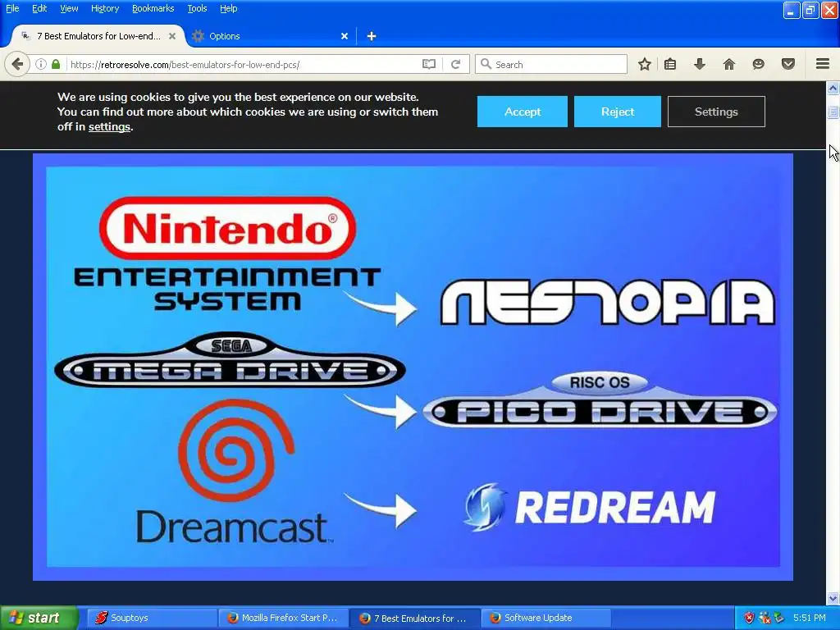The width and height of the screenshot is (840, 630).
Task: Click the 5:51 PM system clock
Action: click(810, 618)
